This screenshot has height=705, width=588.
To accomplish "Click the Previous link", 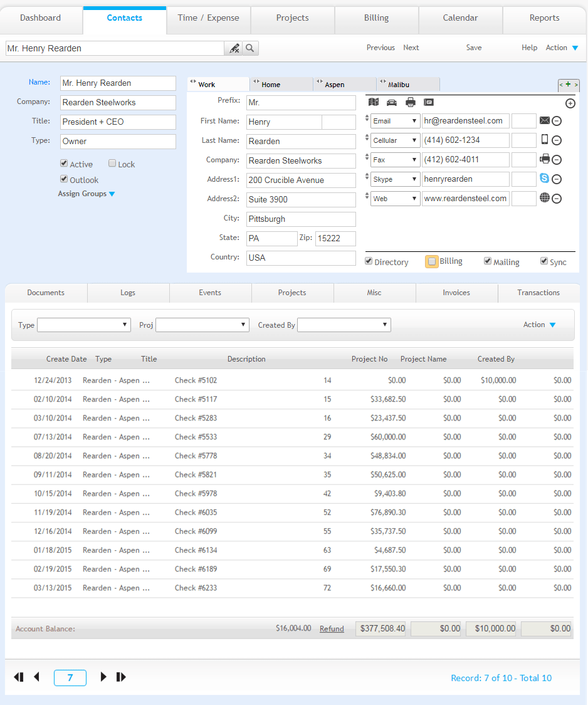I will 381,48.
